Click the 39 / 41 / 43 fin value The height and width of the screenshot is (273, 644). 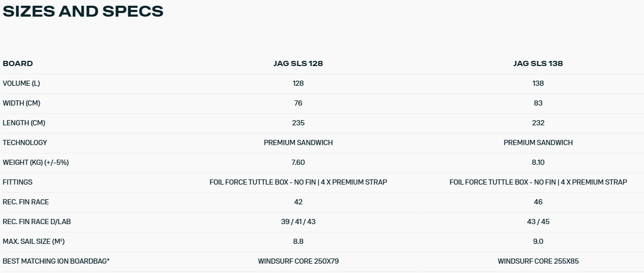[x=298, y=222]
